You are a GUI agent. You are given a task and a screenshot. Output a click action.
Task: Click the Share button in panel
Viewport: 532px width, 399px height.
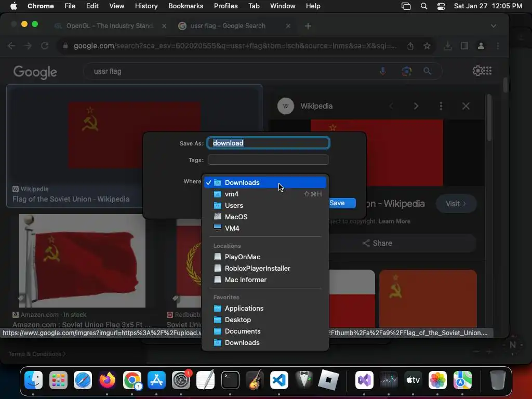(x=377, y=243)
